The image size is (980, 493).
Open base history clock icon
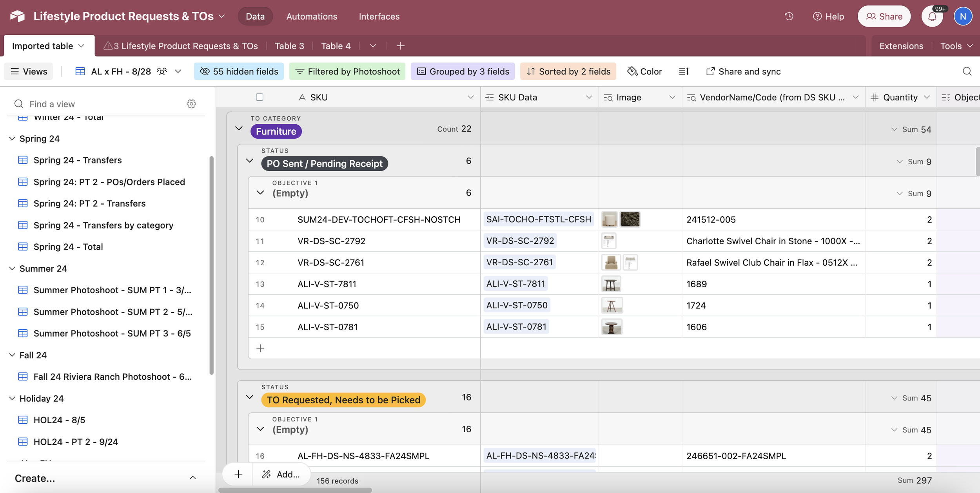[x=789, y=16]
